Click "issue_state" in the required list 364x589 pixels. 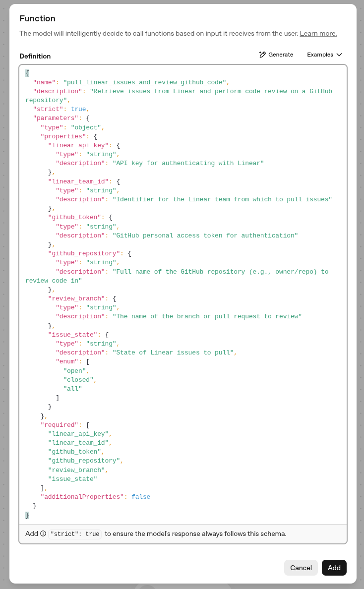(x=73, y=479)
